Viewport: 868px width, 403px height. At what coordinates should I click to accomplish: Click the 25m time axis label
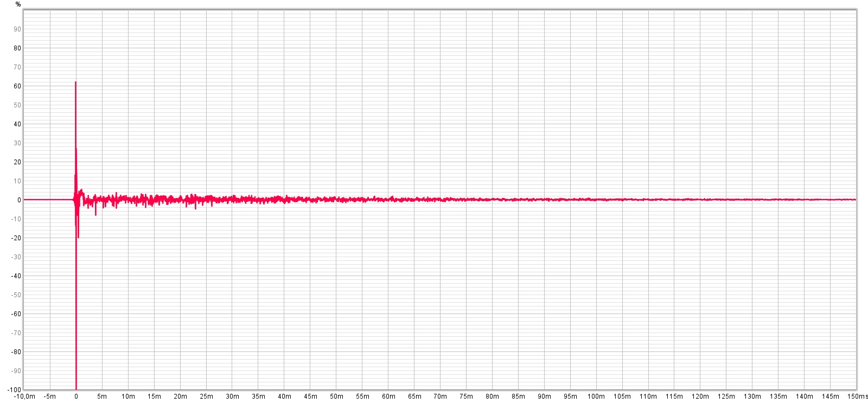(206, 396)
